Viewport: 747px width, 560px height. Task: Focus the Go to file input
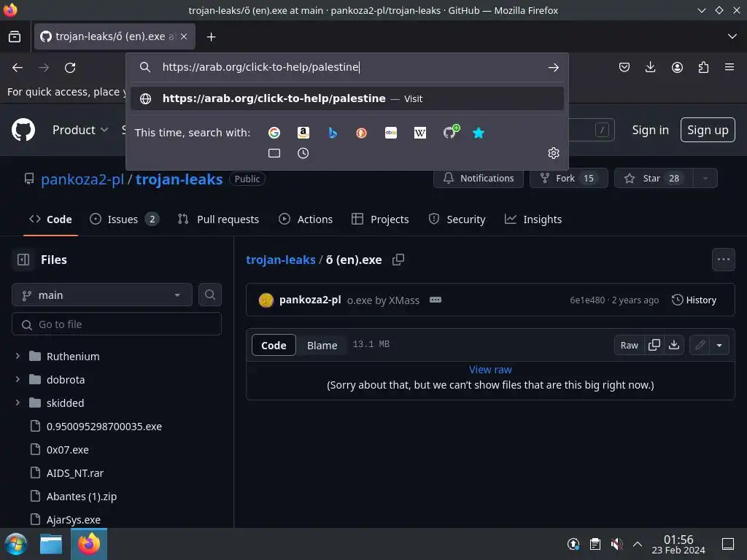coord(116,324)
